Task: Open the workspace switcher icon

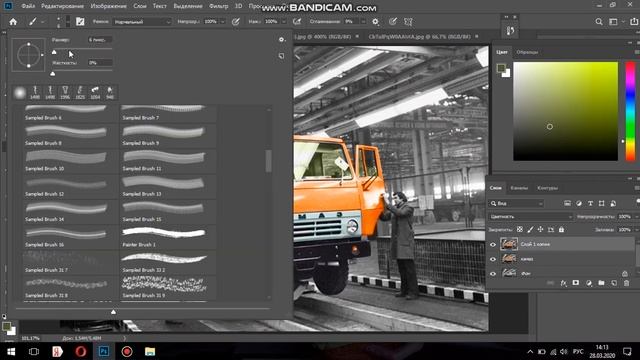Action: (613, 22)
